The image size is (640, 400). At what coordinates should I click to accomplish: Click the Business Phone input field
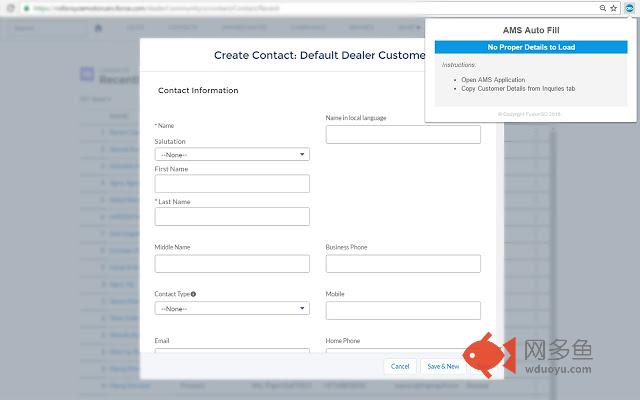(x=403, y=264)
